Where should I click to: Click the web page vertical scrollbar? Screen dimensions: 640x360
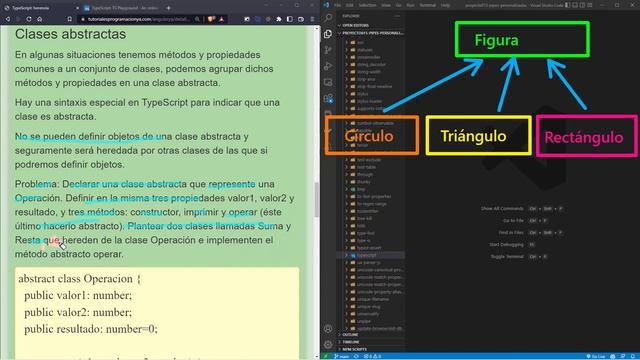click(x=317, y=200)
